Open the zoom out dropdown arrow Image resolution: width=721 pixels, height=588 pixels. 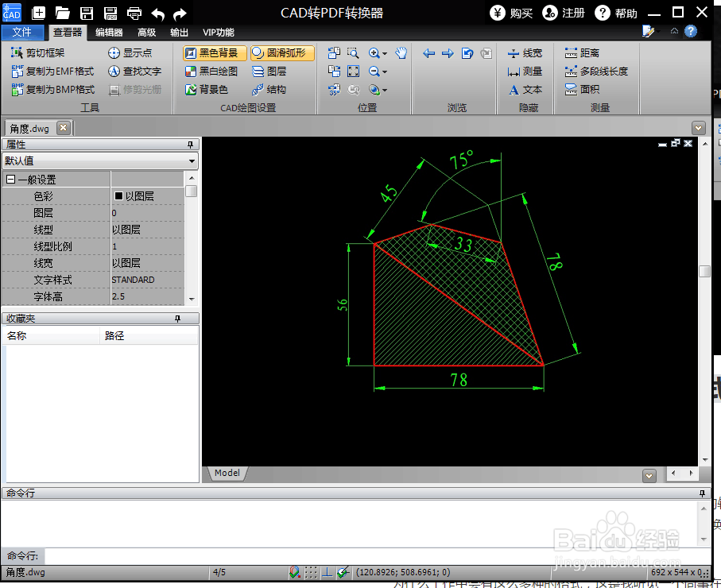385,72
